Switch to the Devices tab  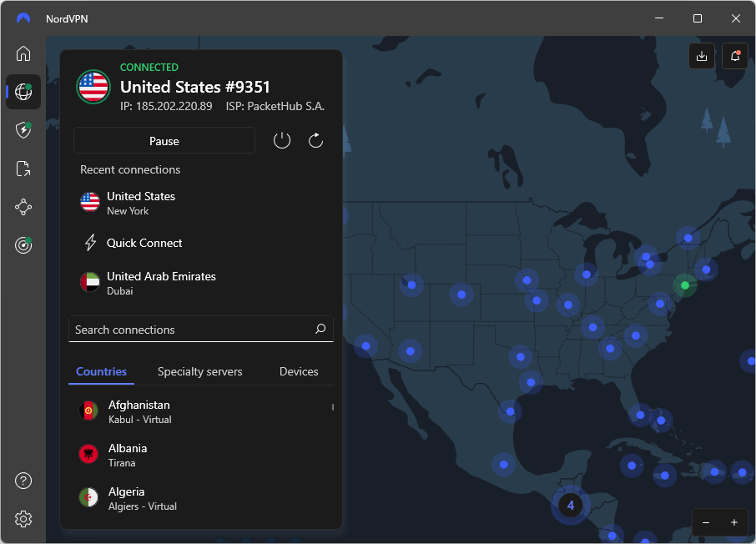299,371
